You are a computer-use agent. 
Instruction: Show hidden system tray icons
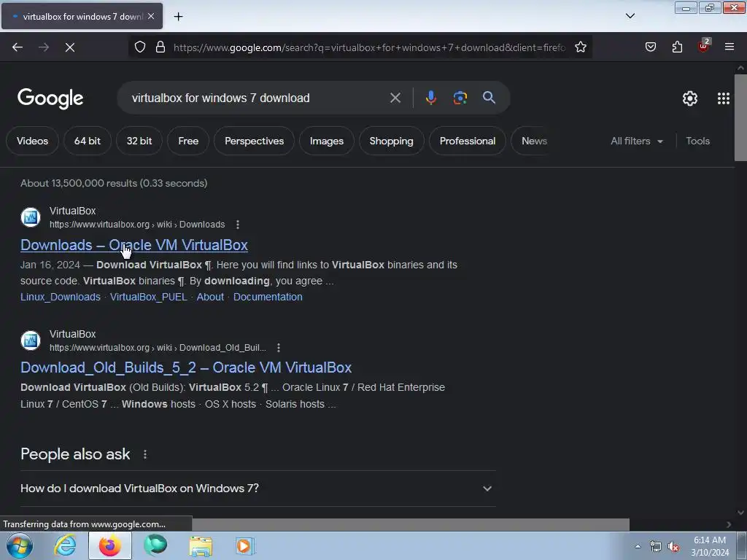(x=638, y=546)
